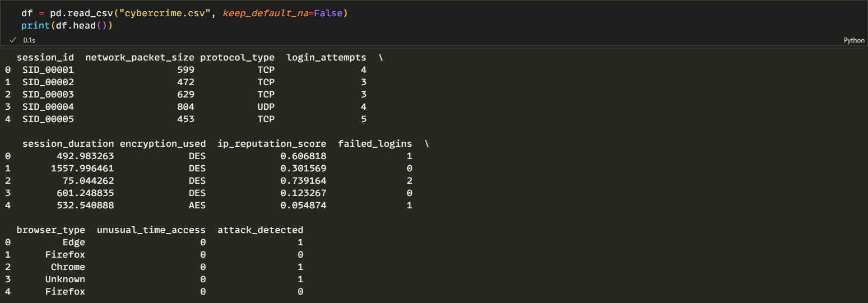868x303 pixels.
Task: Click the failed_logins column header
Action: tap(375, 144)
